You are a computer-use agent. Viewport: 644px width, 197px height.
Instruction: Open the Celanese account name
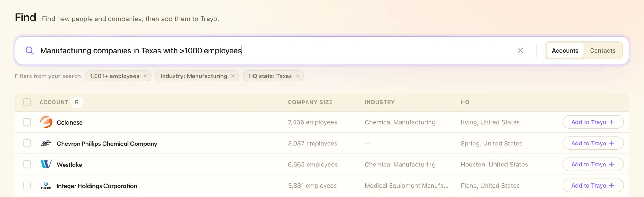[x=69, y=122]
